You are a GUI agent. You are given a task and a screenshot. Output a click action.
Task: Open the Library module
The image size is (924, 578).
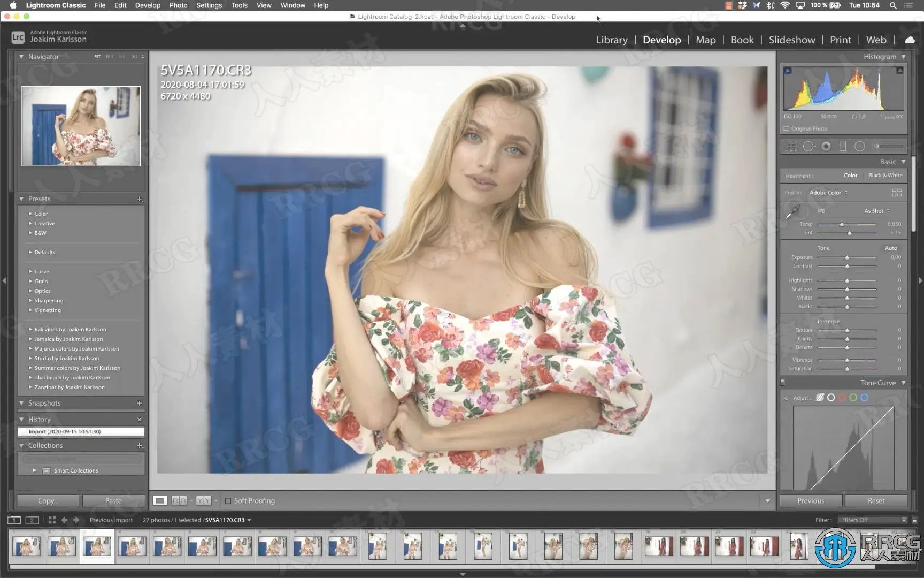pyautogui.click(x=612, y=40)
